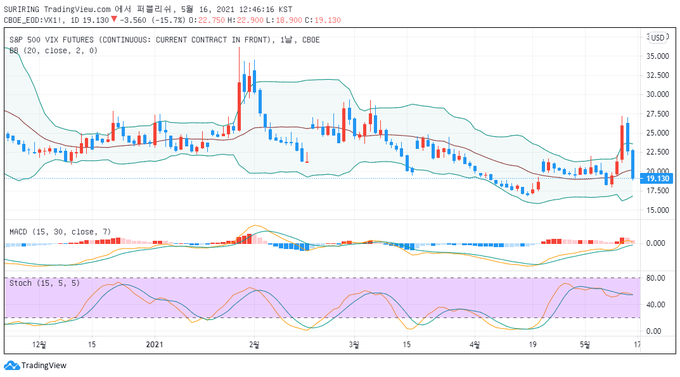Click the 2월 date axis label
Viewport: 680px width, 377px height.
pos(255,344)
